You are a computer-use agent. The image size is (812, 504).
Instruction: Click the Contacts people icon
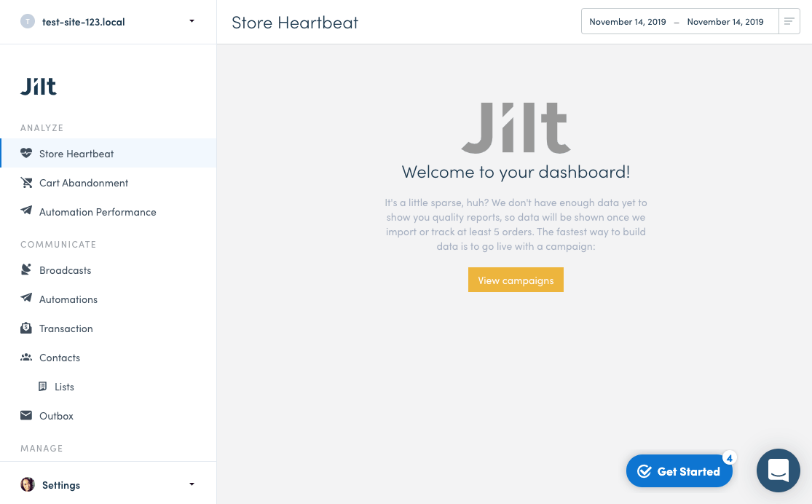point(26,357)
